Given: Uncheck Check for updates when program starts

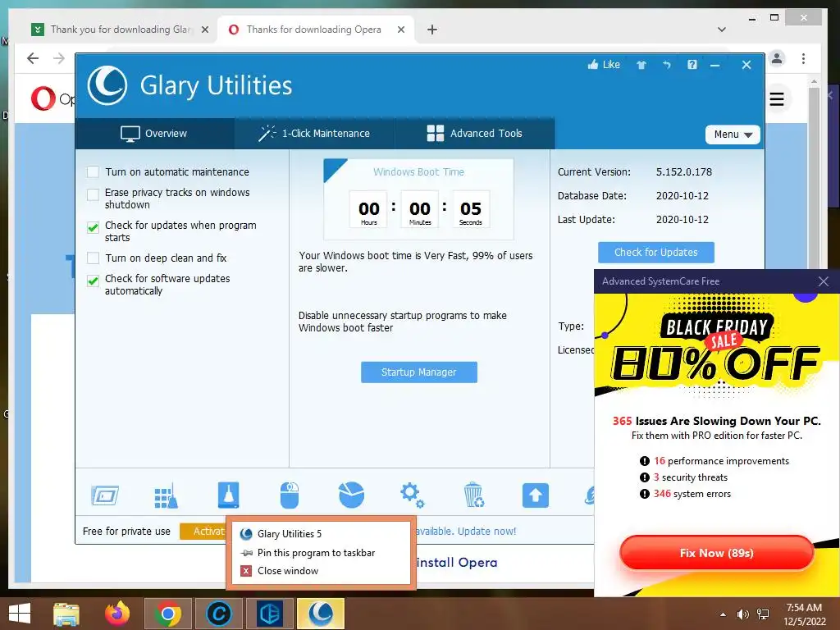Looking at the screenshot, I should 94,227.
